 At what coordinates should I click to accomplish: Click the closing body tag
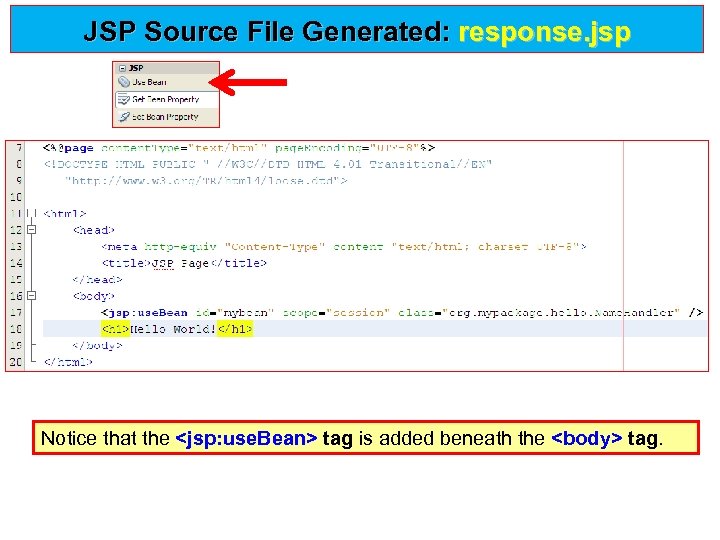coord(97,345)
